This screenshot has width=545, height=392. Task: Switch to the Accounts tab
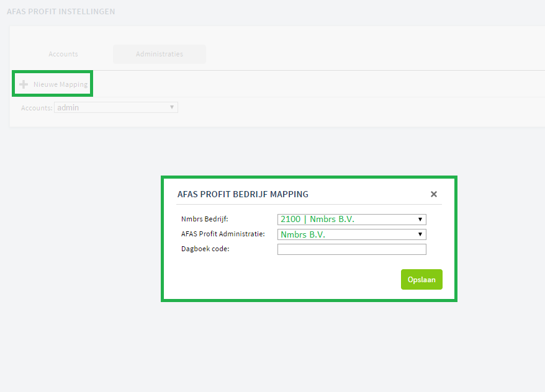tap(63, 54)
